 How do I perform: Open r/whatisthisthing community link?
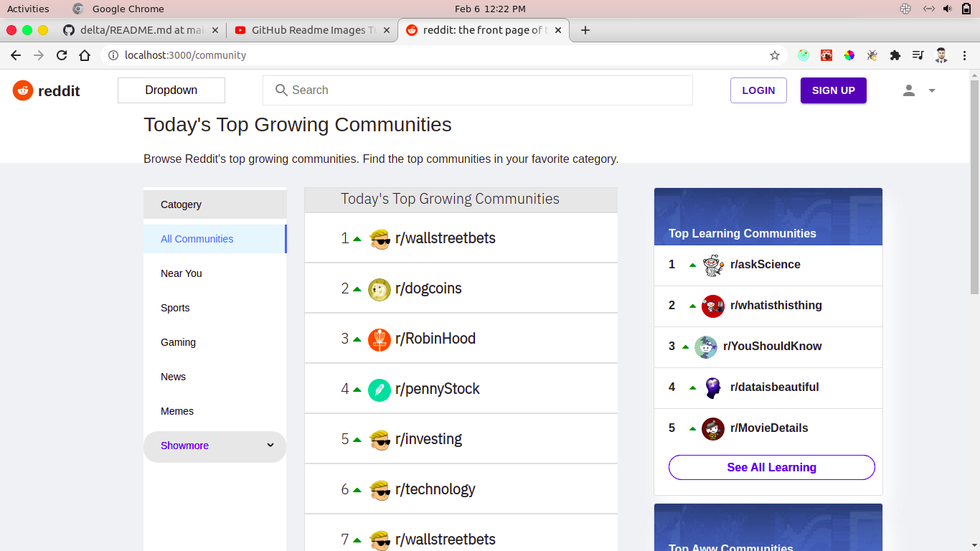point(776,306)
